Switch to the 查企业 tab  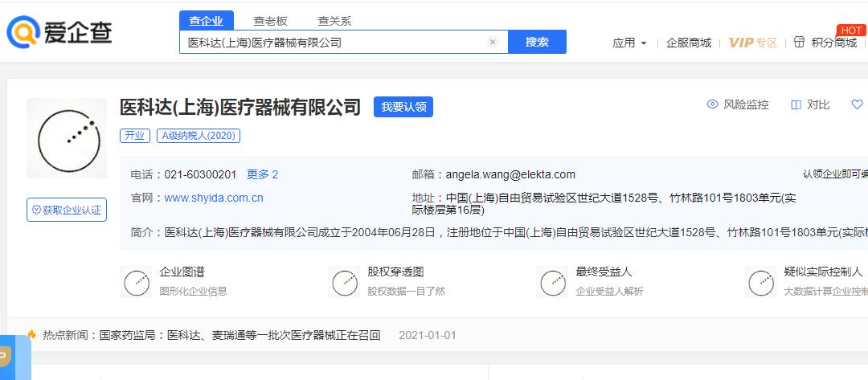coord(207,20)
